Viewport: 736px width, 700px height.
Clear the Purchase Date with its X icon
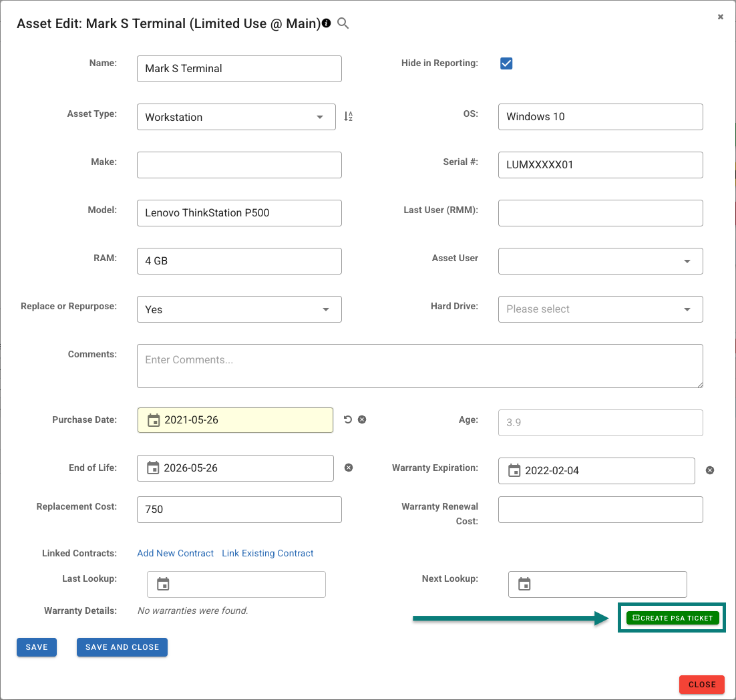[362, 419]
